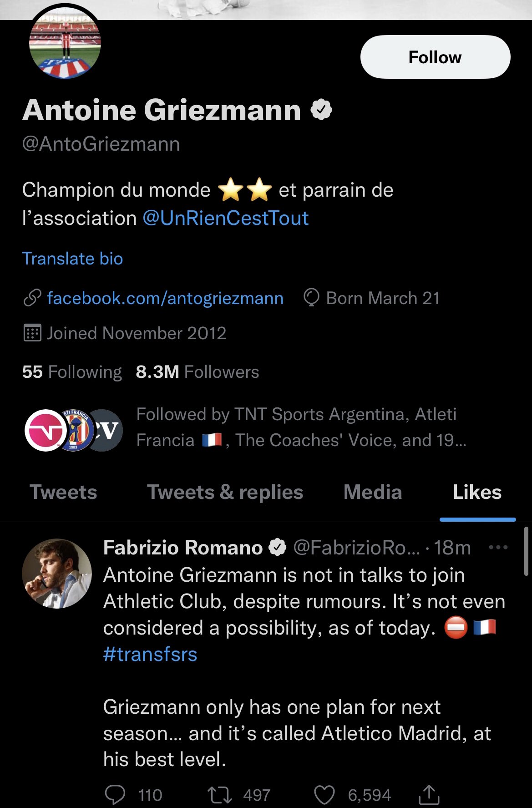Reply to Fabrizio Romano's tweet
The height and width of the screenshot is (808, 532).
[x=115, y=795]
